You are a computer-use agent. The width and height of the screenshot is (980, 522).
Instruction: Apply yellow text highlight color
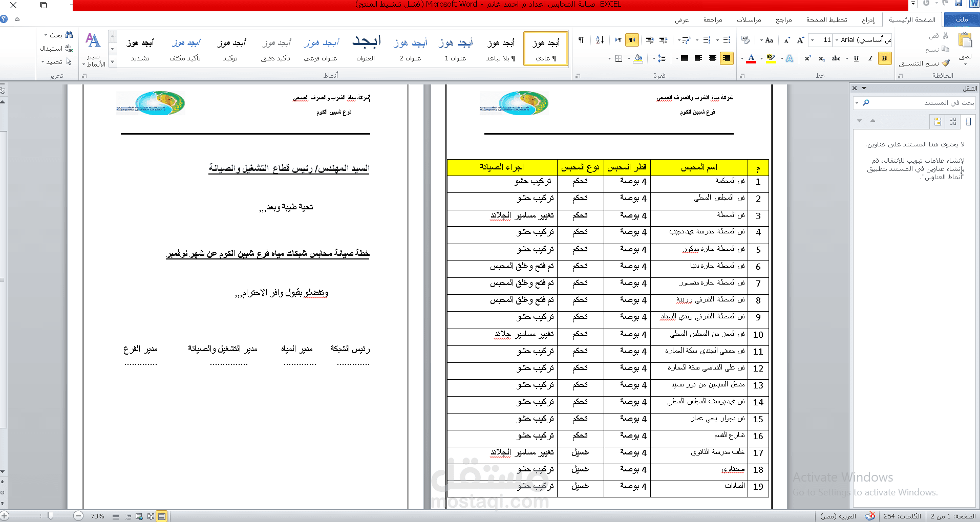point(771,58)
